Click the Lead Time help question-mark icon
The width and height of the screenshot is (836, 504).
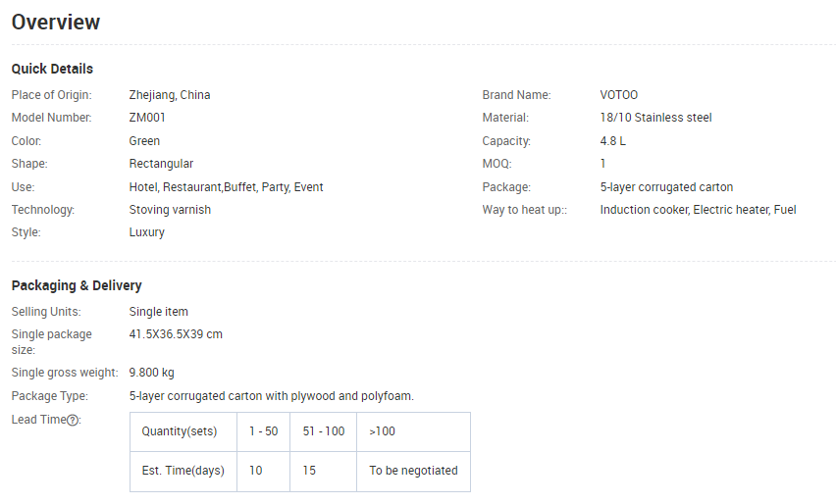point(73,420)
